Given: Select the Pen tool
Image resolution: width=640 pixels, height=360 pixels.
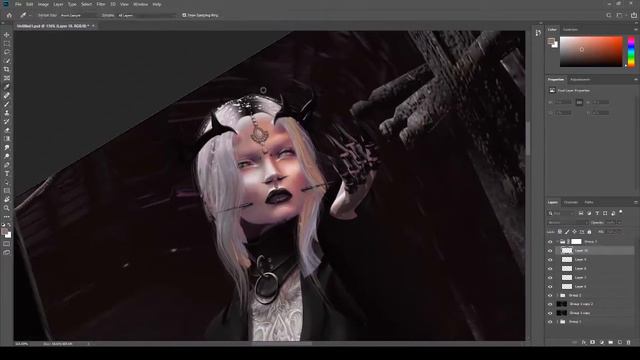Looking at the screenshot, I should click(7, 164).
